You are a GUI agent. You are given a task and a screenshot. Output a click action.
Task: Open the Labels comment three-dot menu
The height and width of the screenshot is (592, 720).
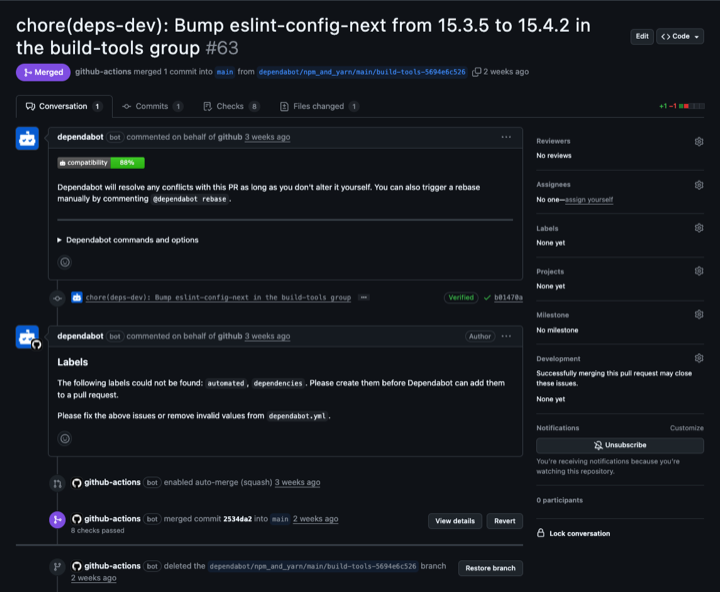pyautogui.click(x=506, y=336)
